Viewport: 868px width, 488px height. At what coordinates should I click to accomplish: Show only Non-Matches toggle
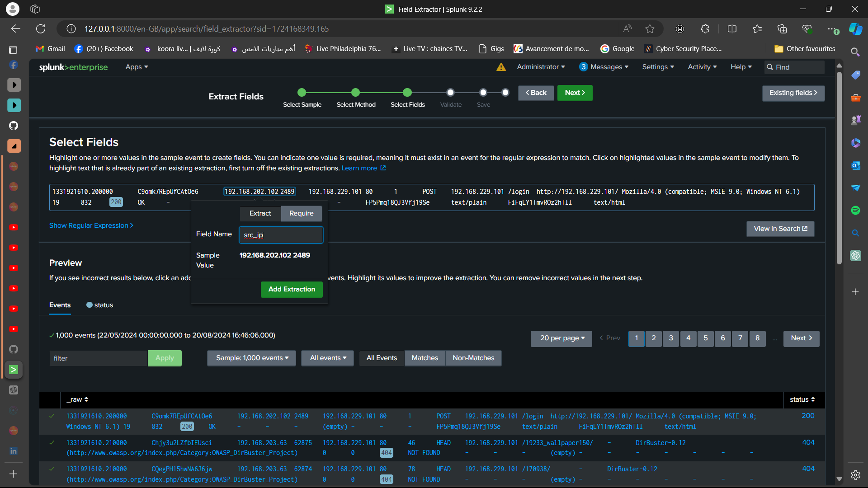(x=473, y=358)
